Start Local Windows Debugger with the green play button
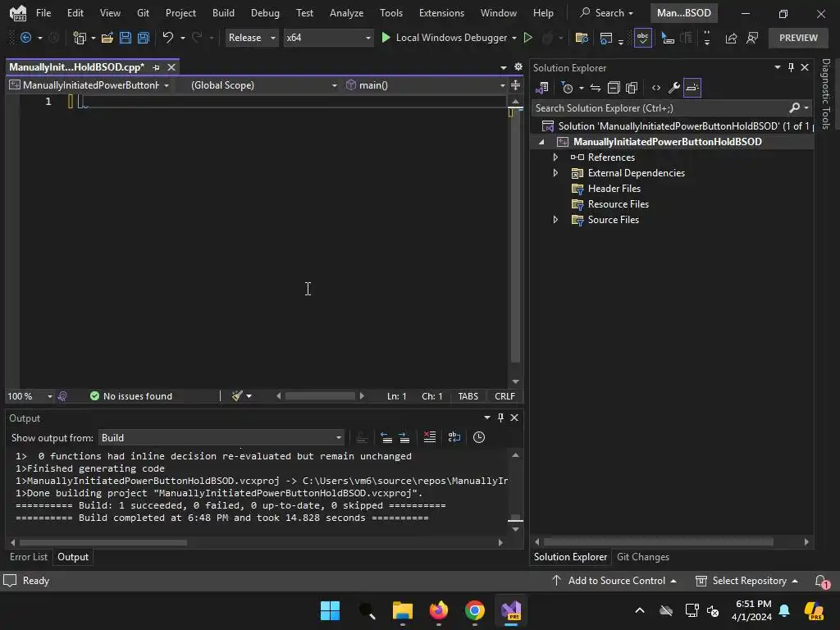840x630 pixels. 386,38
